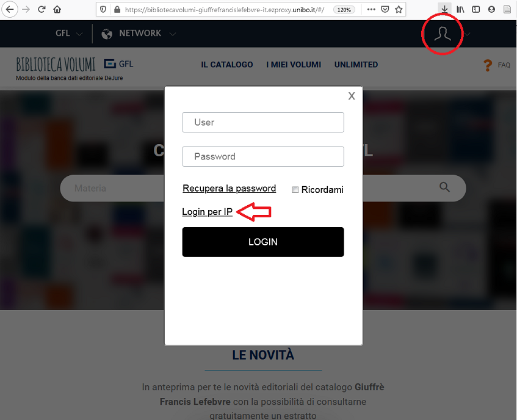
Task: Open IL CATALOGO menu item
Action: click(x=227, y=65)
